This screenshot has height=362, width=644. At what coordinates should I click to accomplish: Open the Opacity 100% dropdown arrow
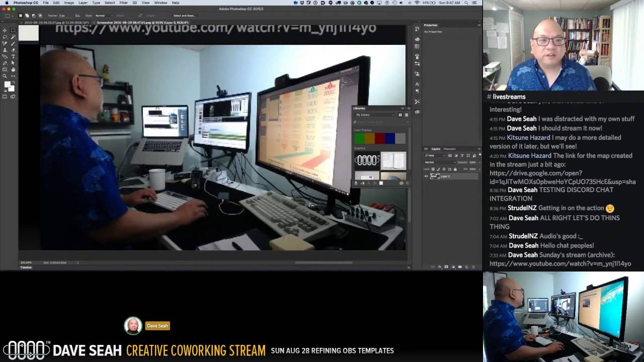click(479, 162)
